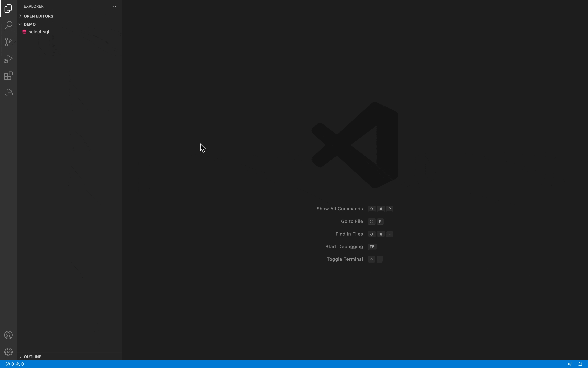This screenshot has width=588, height=368.
Task: Expand the Open Editors section
Action: pyautogui.click(x=69, y=16)
